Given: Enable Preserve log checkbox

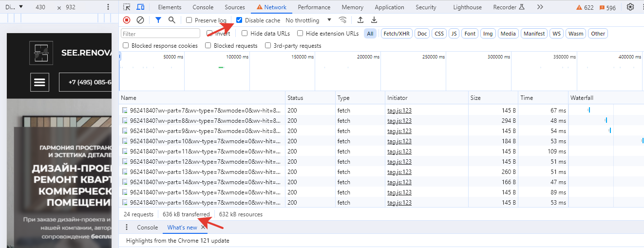Looking at the screenshot, I should (189, 20).
